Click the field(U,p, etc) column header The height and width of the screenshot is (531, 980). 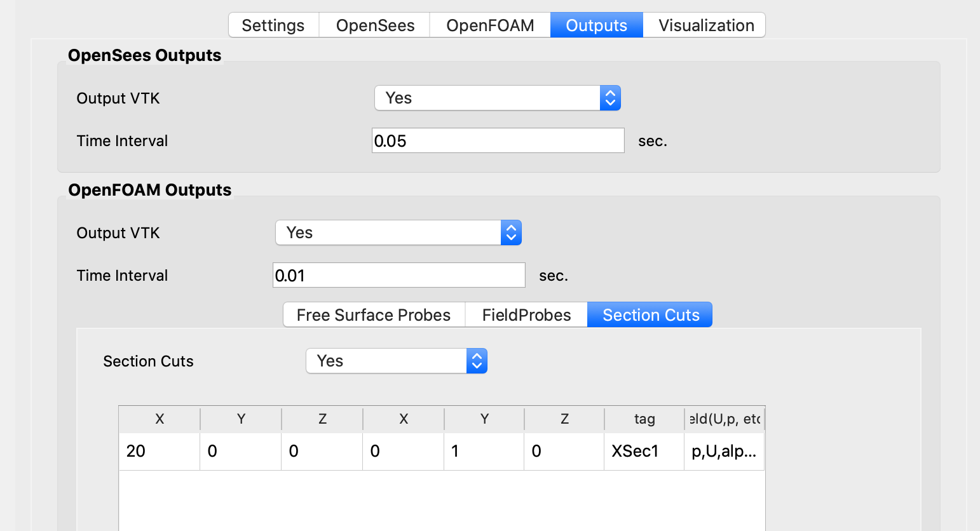725,419
